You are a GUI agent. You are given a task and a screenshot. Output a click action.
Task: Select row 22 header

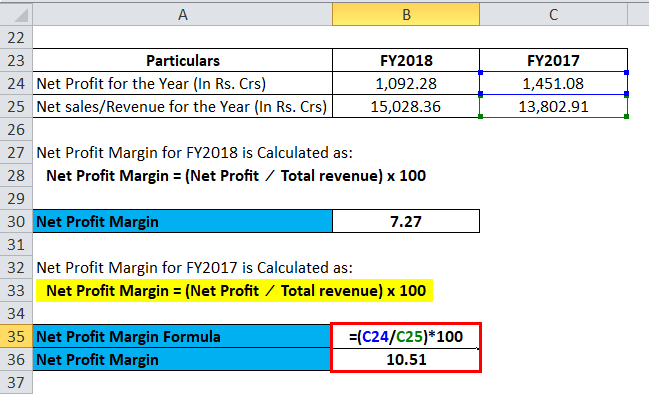(x=16, y=38)
